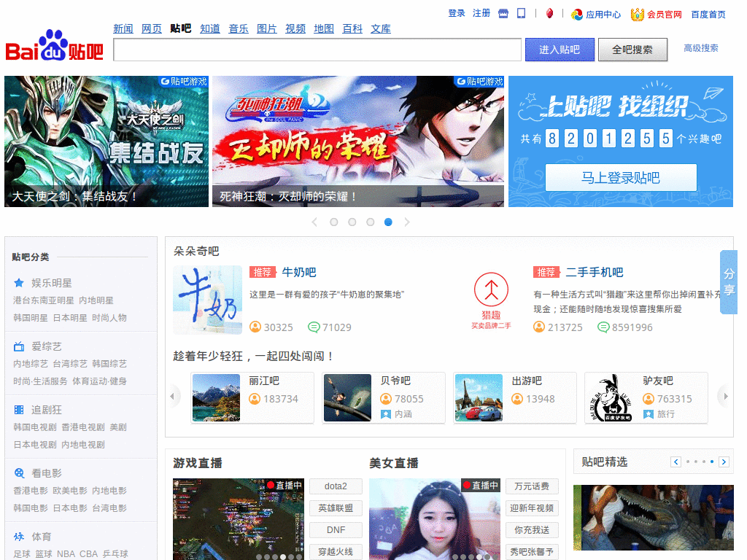The image size is (747, 560).
Task: Click the 登录 link
Action: coord(457,13)
